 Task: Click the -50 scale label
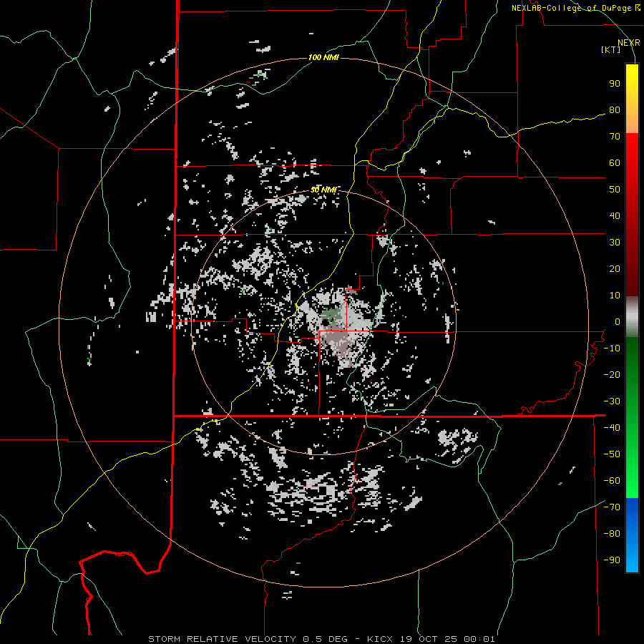(x=612, y=454)
